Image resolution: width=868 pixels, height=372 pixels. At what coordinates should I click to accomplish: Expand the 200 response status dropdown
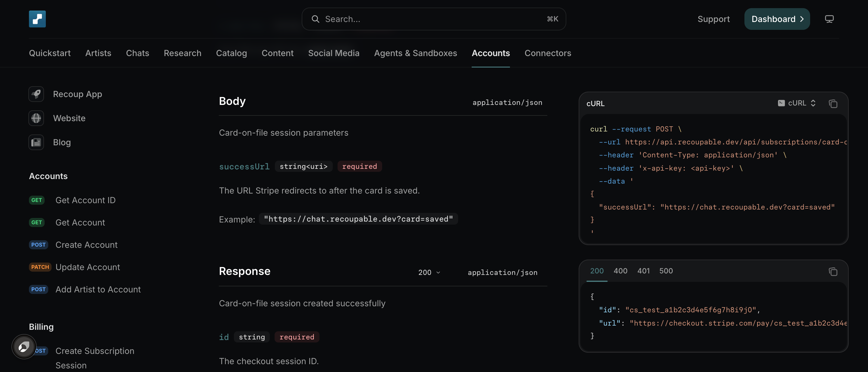pos(429,272)
